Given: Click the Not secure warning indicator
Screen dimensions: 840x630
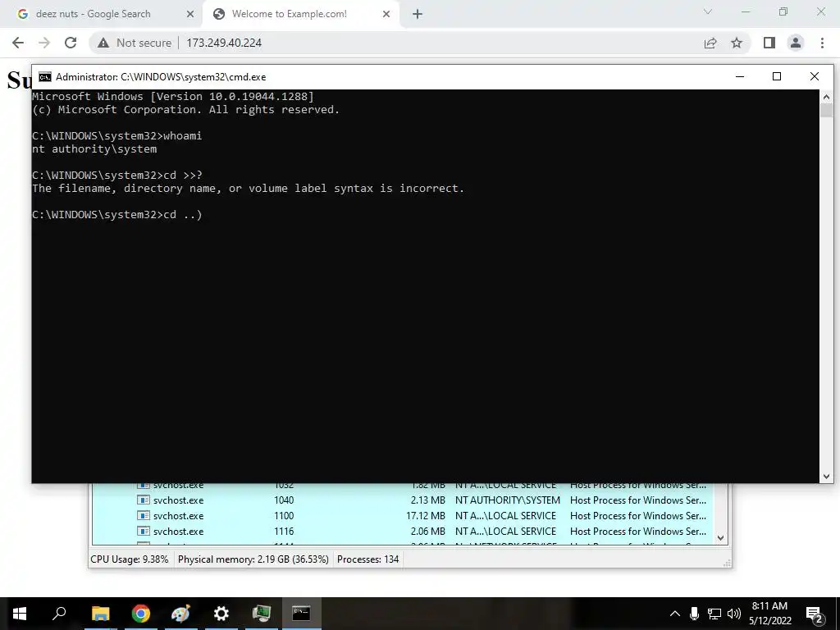Looking at the screenshot, I should [x=135, y=43].
